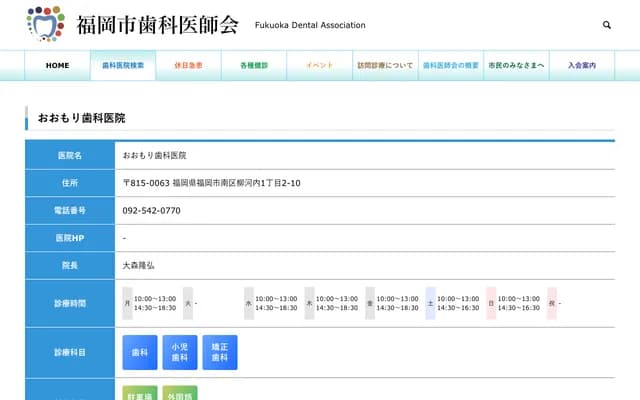Click the 小児歯科 specialty button

180,353
